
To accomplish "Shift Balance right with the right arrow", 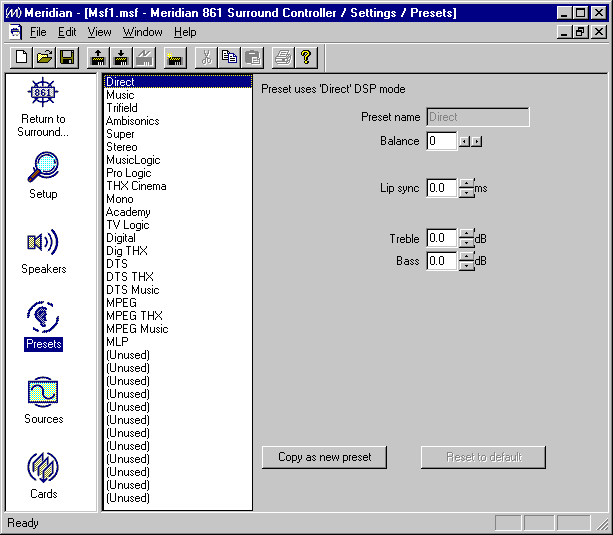I will click(x=477, y=141).
